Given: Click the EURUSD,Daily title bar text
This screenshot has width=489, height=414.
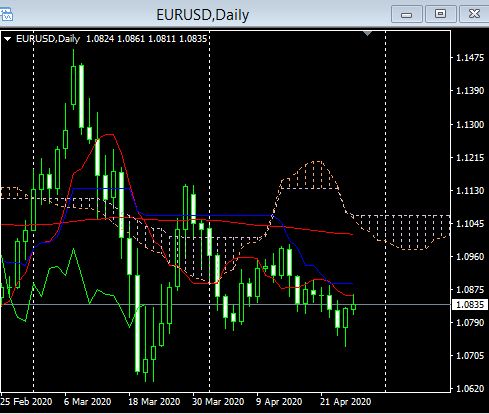Looking at the screenshot, I should (x=203, y=15).
